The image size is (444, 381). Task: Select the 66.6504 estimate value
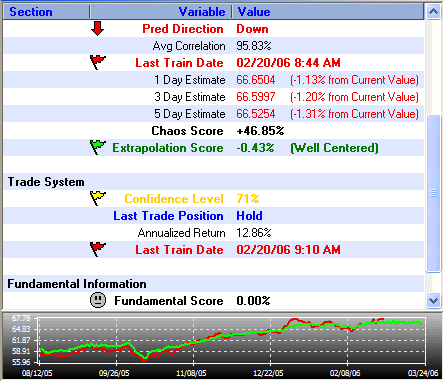pyautogui.click(x=256, y=80)
